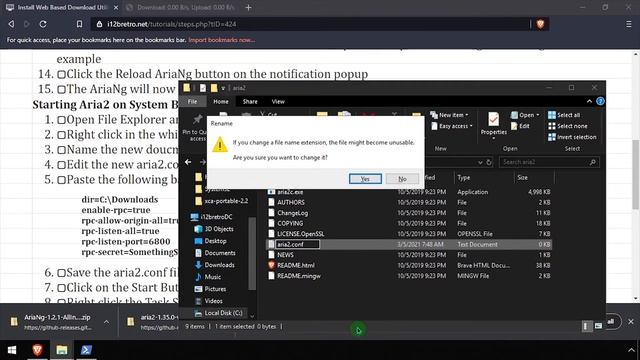
Task: Open the View ribbon tab
Action: tap(278, 102)
